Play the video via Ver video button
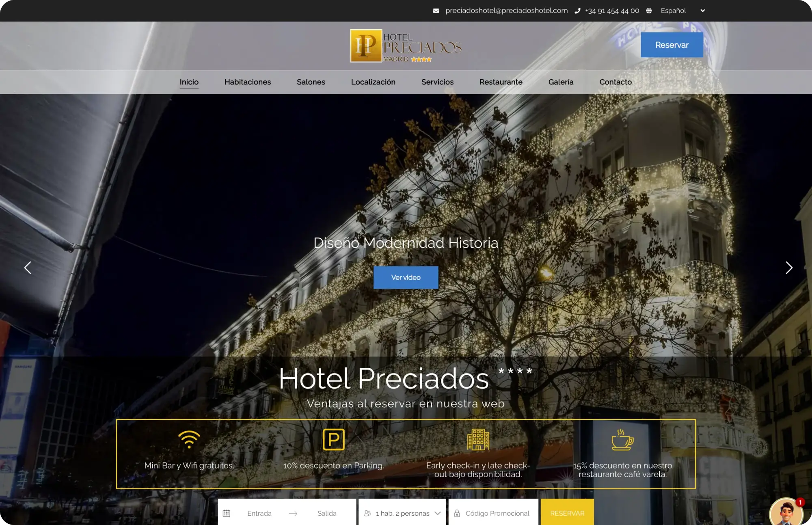 click(406, 277)
